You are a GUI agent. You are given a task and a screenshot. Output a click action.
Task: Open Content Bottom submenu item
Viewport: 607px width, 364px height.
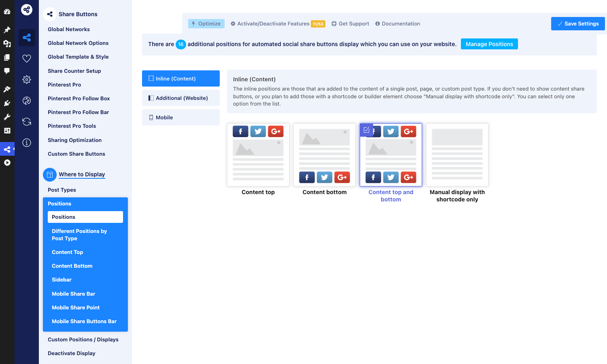[72, 266]
